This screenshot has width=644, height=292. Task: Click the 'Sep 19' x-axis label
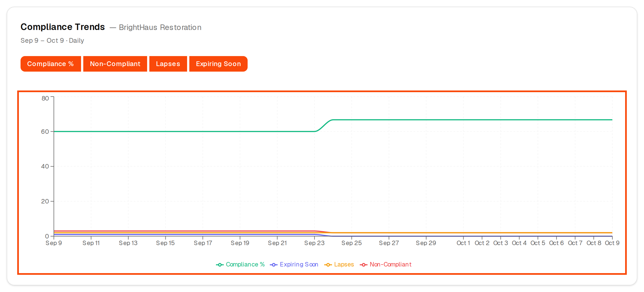tap(240, 243)
